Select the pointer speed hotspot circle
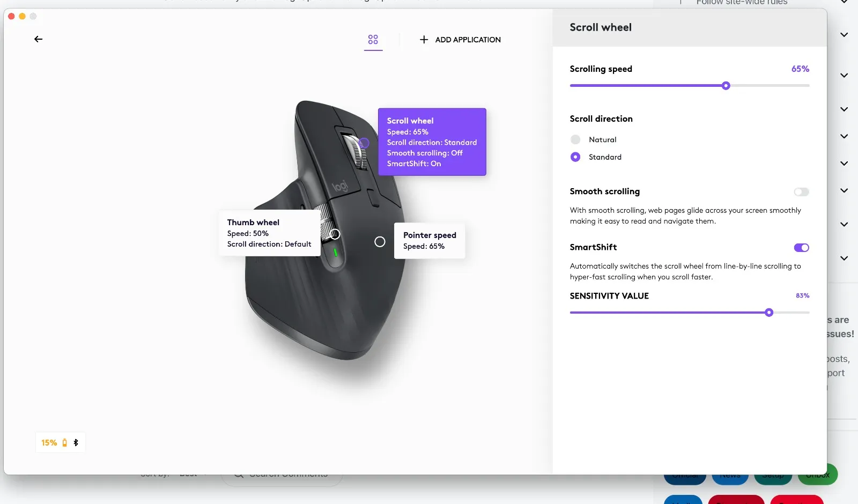 pos(380,242)
